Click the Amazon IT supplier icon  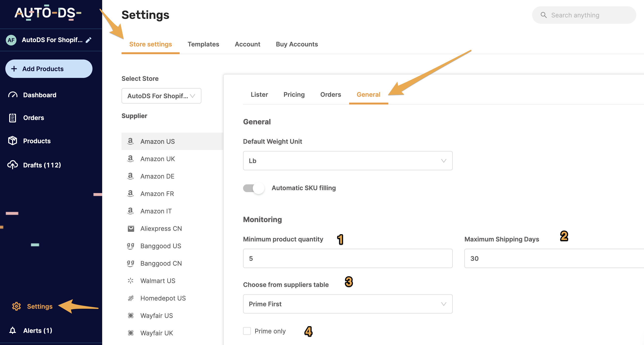pos(130,211)
